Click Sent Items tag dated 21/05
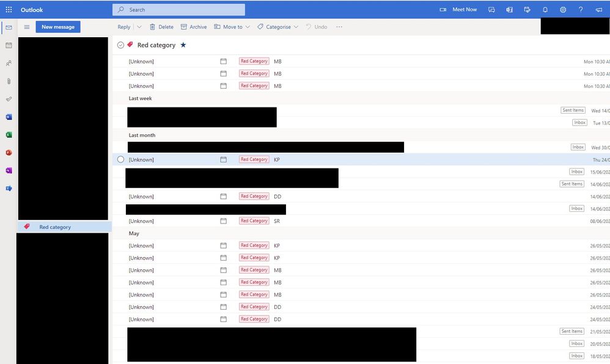Viewport: 610px width, 364px height. (572, 332)
